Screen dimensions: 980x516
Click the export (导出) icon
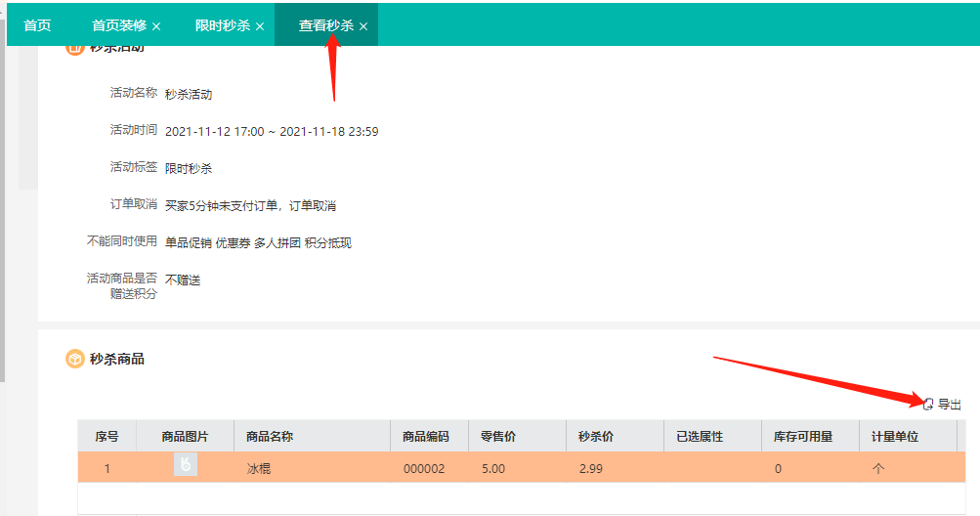928,405
